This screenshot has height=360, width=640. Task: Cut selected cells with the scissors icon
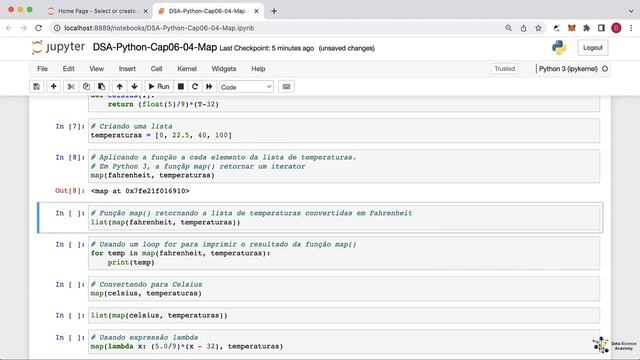pos(71,87)
